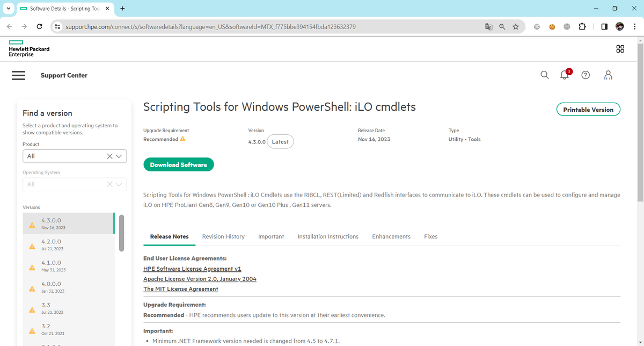
Task: Switch to the Release Notes tab
Action: 170,236
